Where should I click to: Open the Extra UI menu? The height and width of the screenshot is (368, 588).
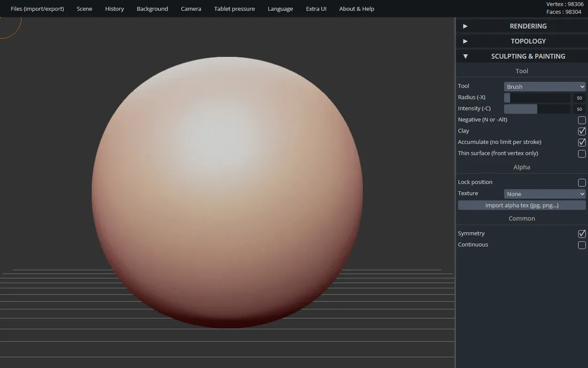pos(316,9)
